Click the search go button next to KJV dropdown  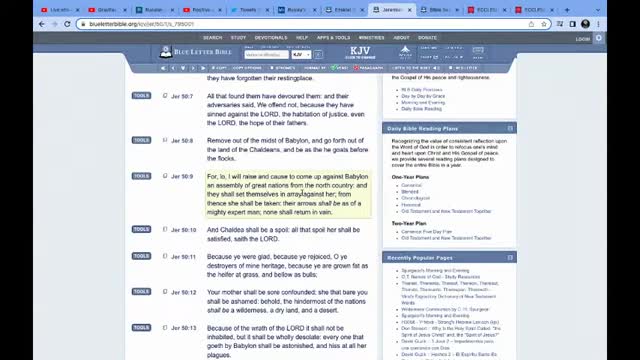coord(318,55)
